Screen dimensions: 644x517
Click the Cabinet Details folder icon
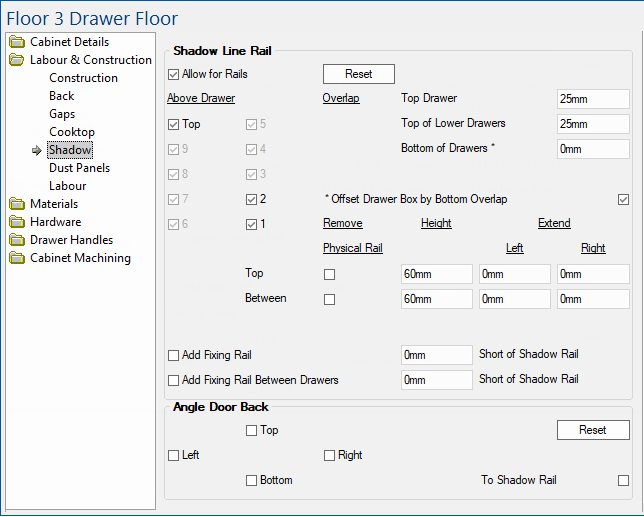click(x=18, y=42)
